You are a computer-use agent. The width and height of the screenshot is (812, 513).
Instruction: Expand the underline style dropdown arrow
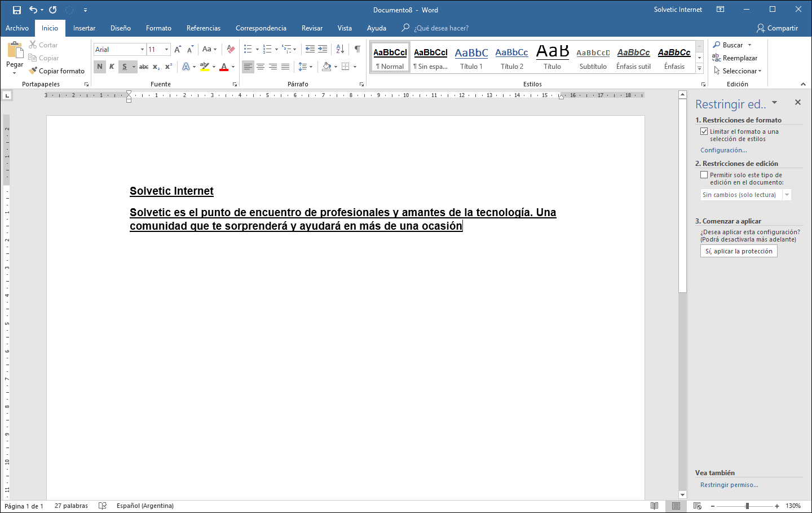[x=134, y=67]
